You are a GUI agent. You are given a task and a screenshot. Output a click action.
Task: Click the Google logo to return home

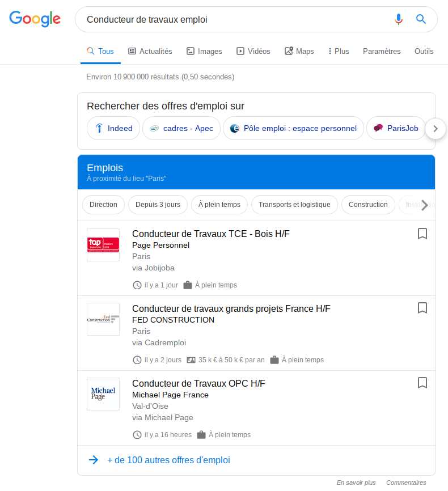coord(35,19)
